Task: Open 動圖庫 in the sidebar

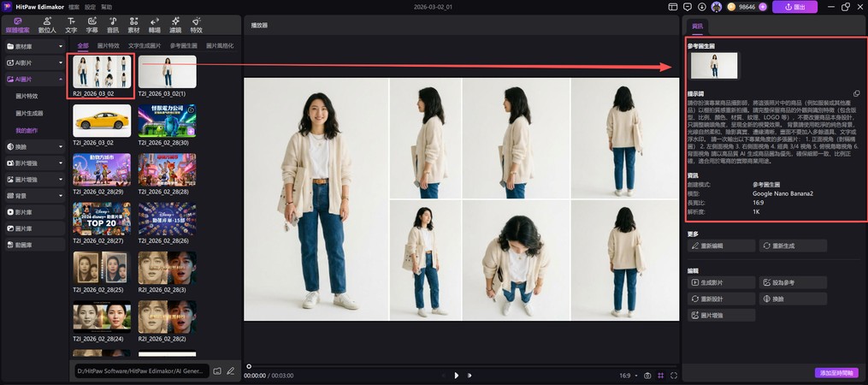Action: coord(35,245)
